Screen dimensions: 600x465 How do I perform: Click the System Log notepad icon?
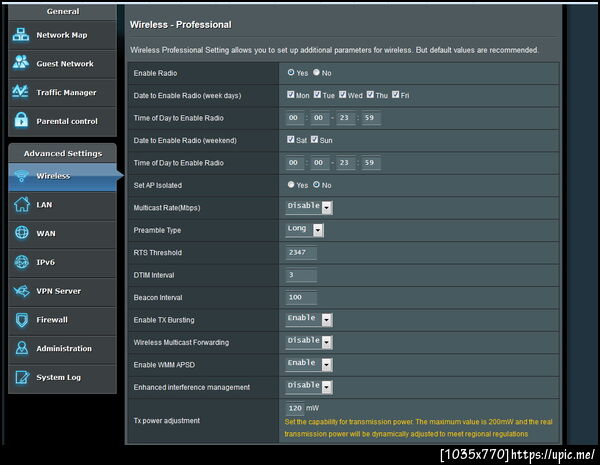[22, 377]
